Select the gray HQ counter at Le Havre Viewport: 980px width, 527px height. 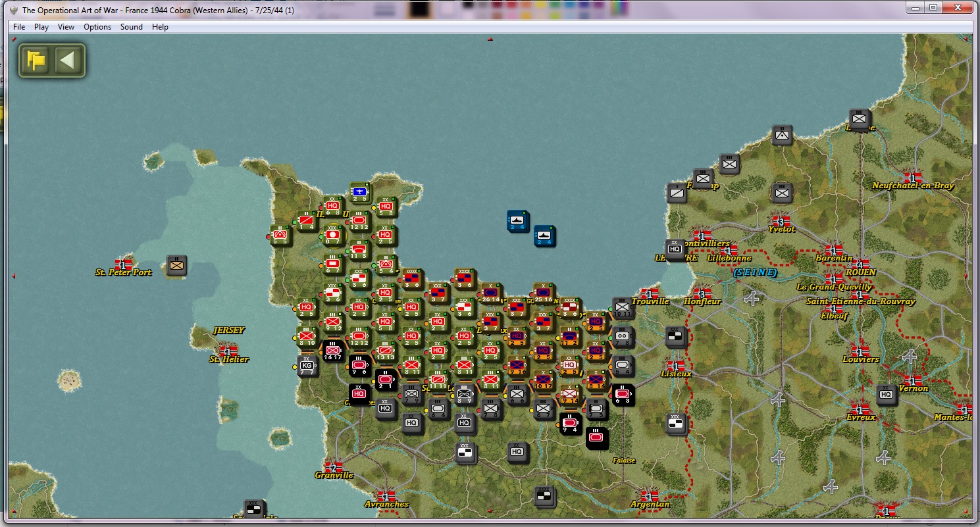pos(675,250)
